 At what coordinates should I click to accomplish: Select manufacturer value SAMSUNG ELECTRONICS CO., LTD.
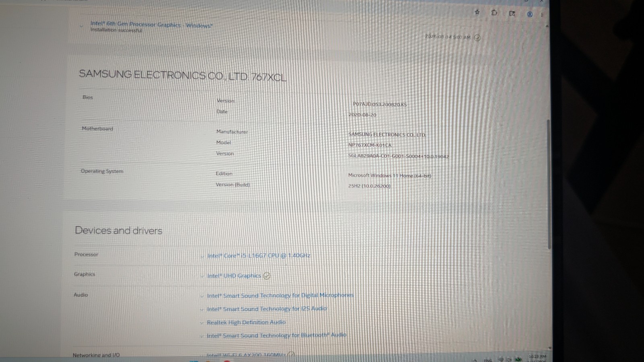[x=387, y=135]
